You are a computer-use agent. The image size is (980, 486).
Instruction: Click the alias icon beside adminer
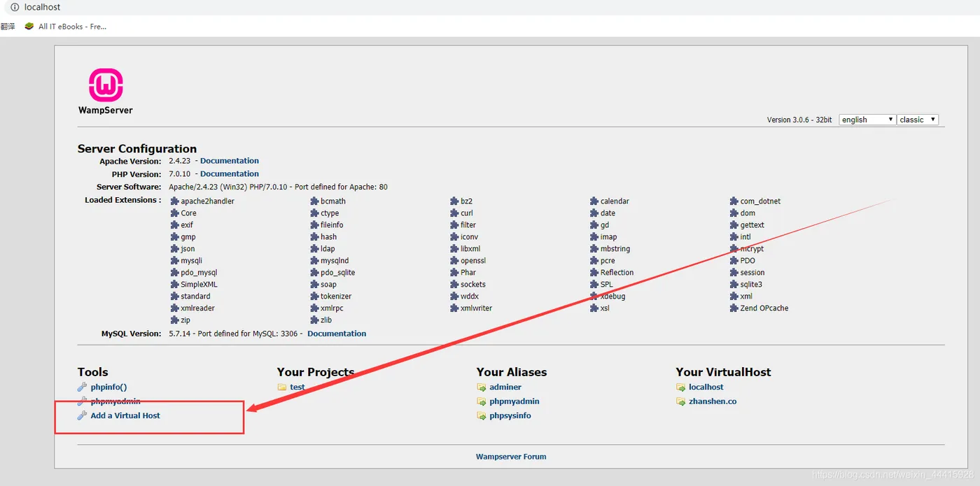point(482,387)
